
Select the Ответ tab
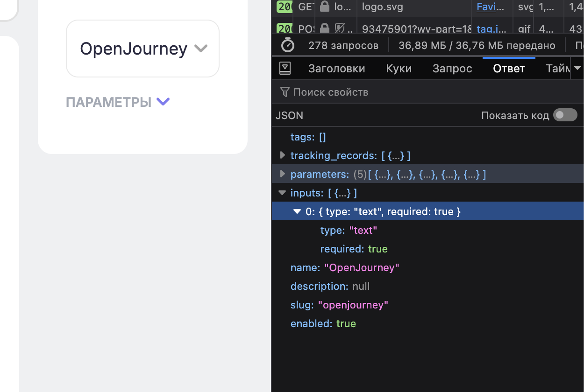click(x=509, y=69)
